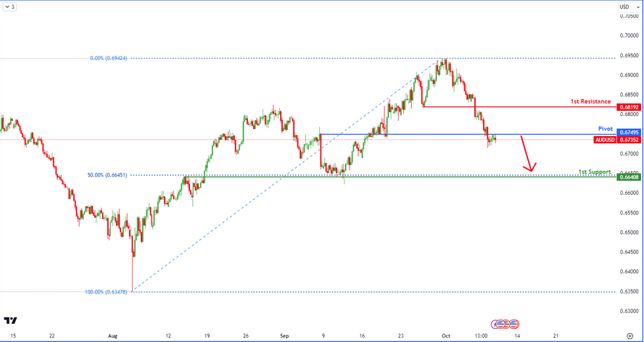The width and height of the screenshot is (644, 342).
Task: Select the blue 0.67495 pivot price label
Action: 629,132
